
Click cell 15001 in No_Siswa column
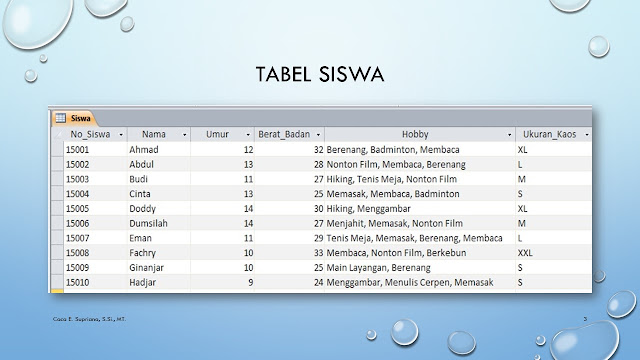coord(96,149)
